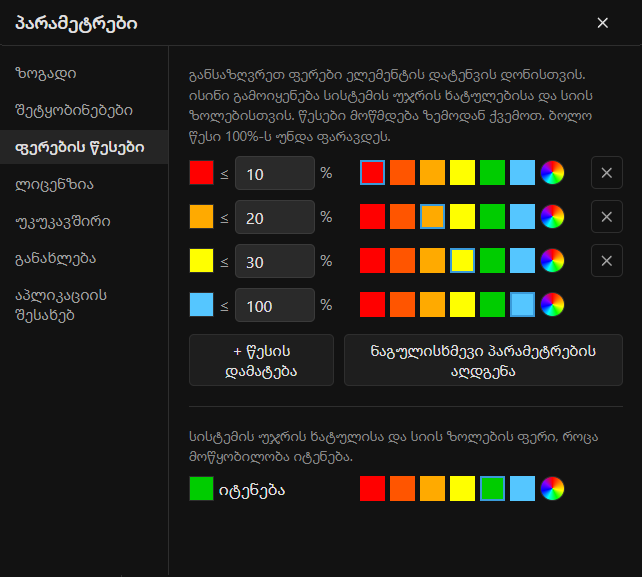The width and height of the screenshot is (642, 577).
Task: Edit the 100 percent threshold field
Action: pos(275,305)
